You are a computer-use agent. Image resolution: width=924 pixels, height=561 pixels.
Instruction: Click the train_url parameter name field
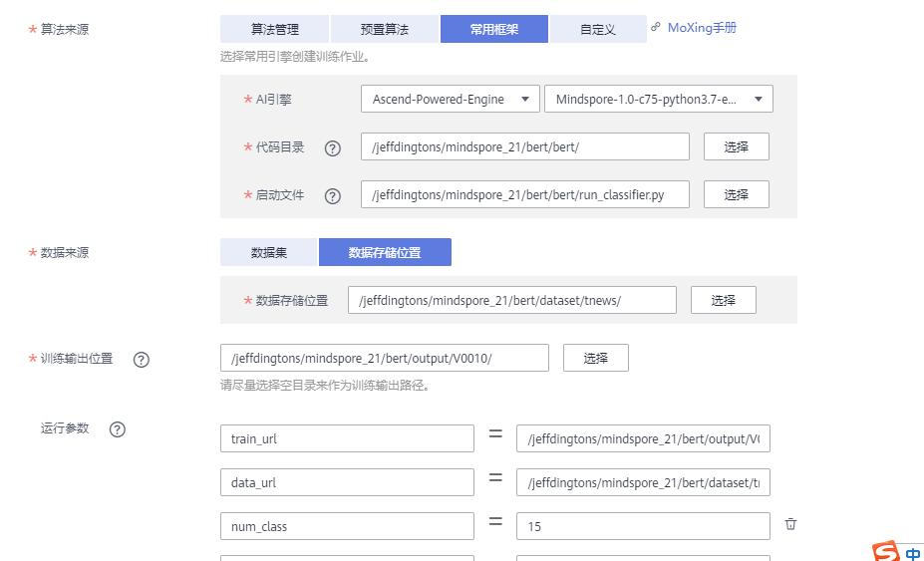pyautogui.click(x=347, y=438)
